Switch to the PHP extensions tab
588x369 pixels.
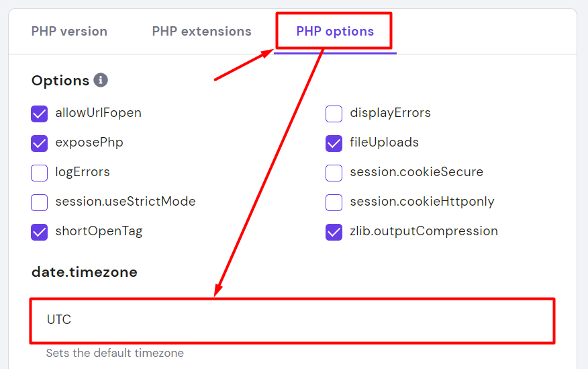(201, 32)
